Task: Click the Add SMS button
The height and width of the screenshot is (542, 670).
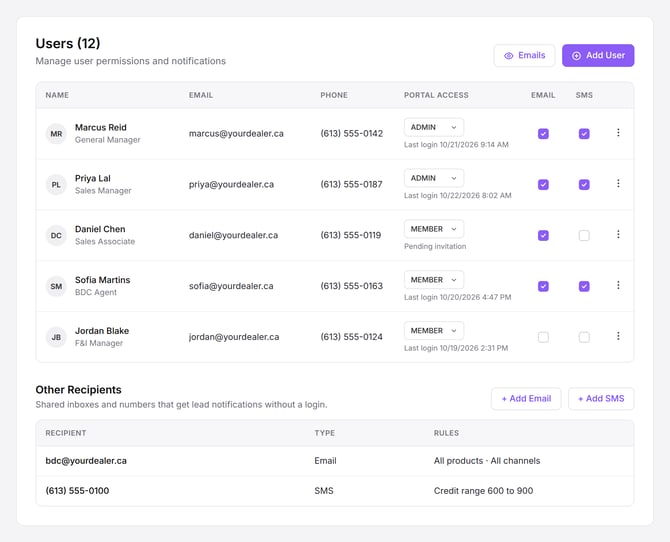Action: [601, 399]
